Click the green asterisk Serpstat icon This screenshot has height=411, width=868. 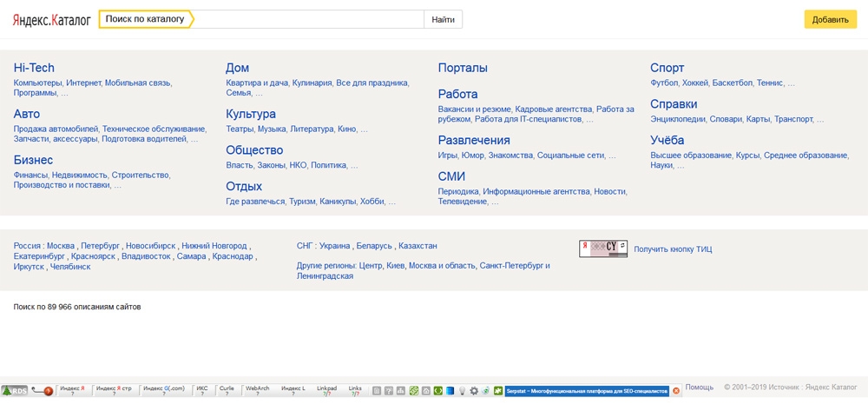tap(498, 390)
